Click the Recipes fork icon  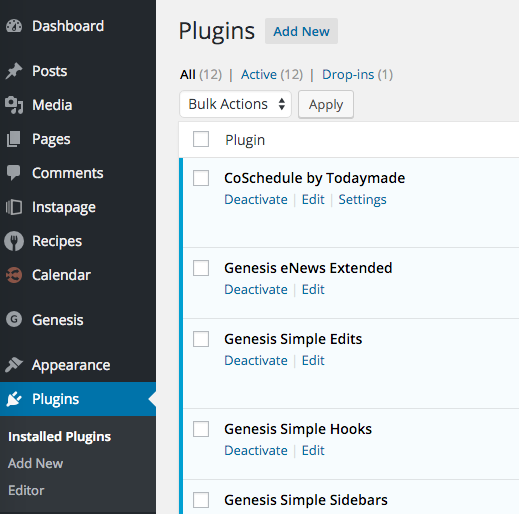(14, 241)
